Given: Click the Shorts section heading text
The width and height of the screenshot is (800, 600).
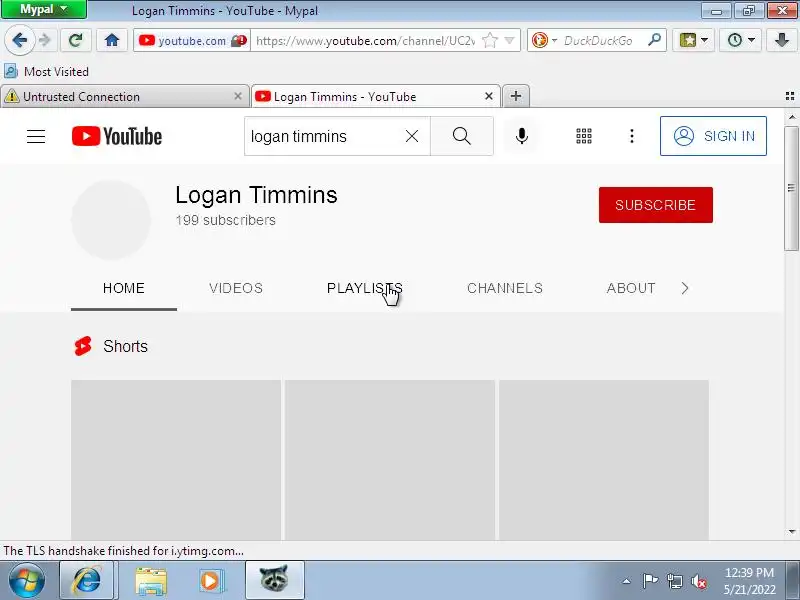Looking at the screenshot, I should click(x=126, y=346).
